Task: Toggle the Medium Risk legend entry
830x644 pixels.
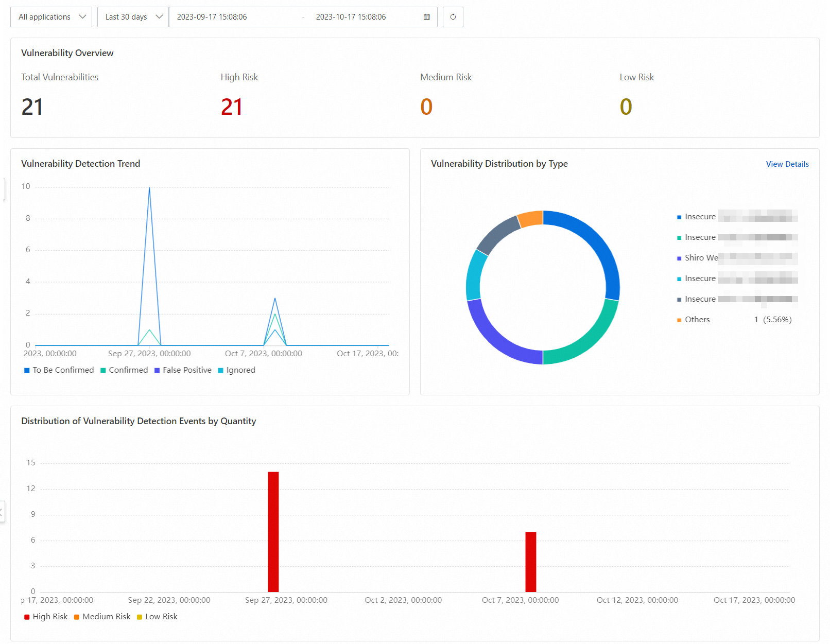Action: (x=102, y=617)
